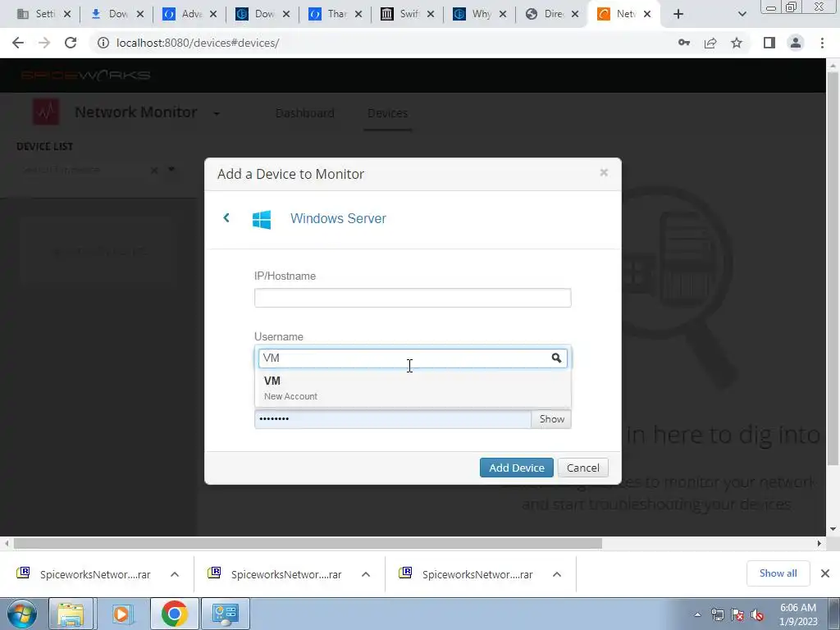Click the Spiceworks logo in header
Screen dimensions: 840x630
pos(85,75)
